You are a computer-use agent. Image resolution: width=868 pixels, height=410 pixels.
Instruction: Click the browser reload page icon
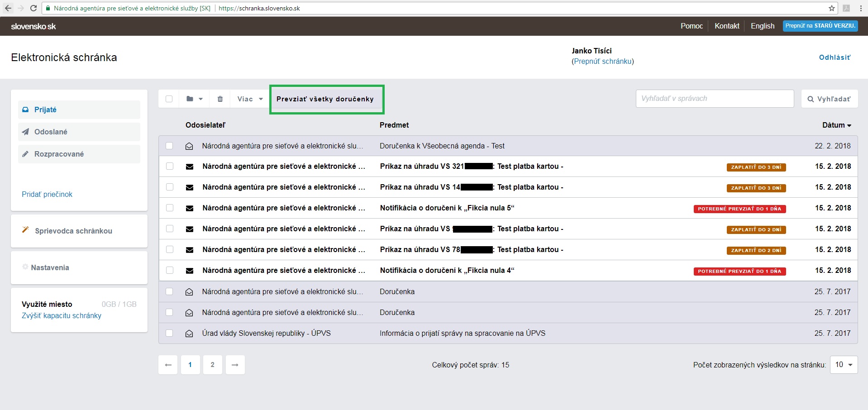coord(33,8)
